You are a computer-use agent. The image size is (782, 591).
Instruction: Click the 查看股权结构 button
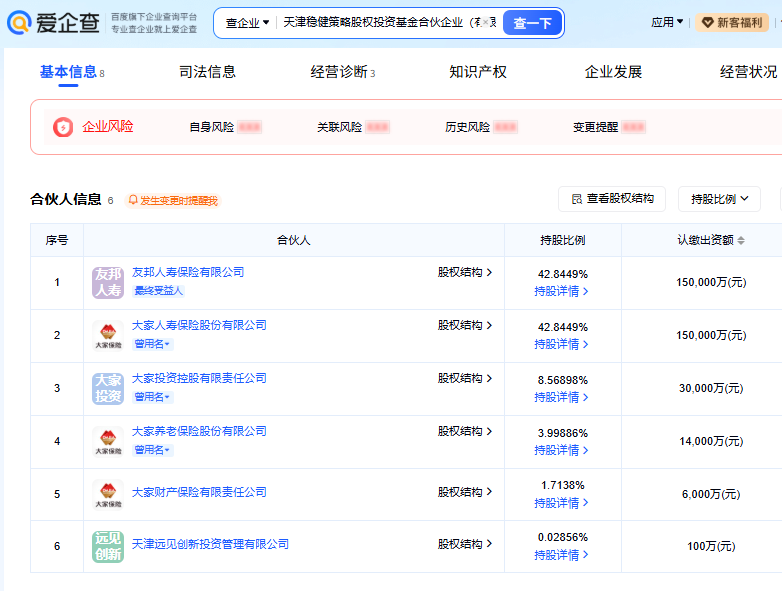point(612,199)
